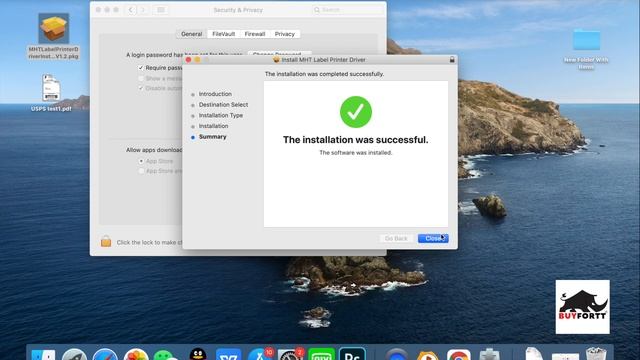The height and width of the screenshot is (360, 640).
Task: Switch to FileVault tab in Security & Privacy
Action: pos(223,34)
